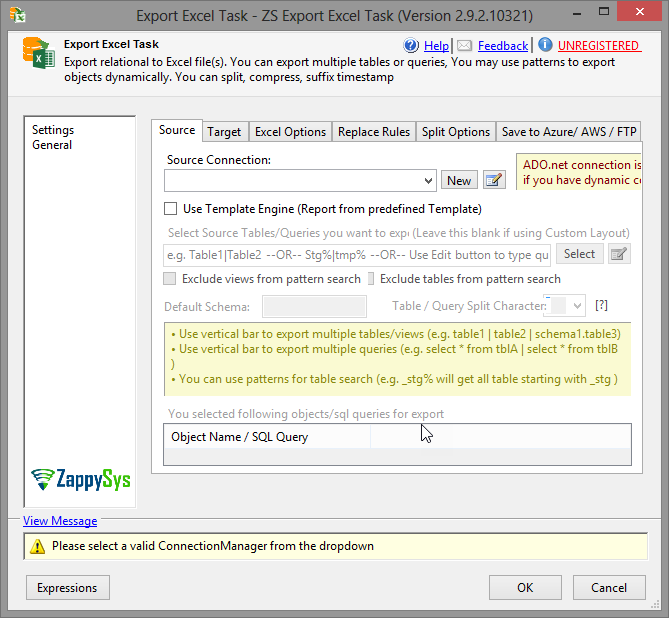Click Object Name / SQL Query column header
The height and width of the screenshot is (618, 669).
(267, 437)
